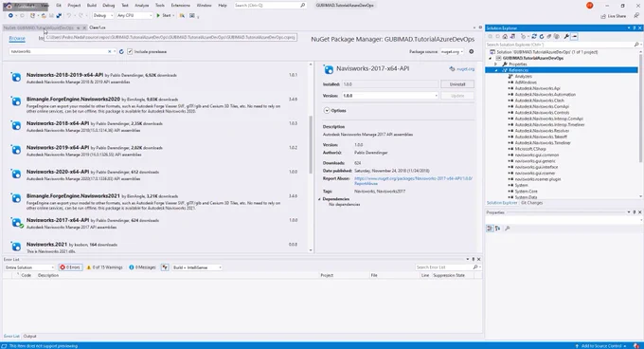Click the Navisworks-2018-2019-x64-API package icon
The height and width of the screenshot is (349, 644).
(16, 77)
